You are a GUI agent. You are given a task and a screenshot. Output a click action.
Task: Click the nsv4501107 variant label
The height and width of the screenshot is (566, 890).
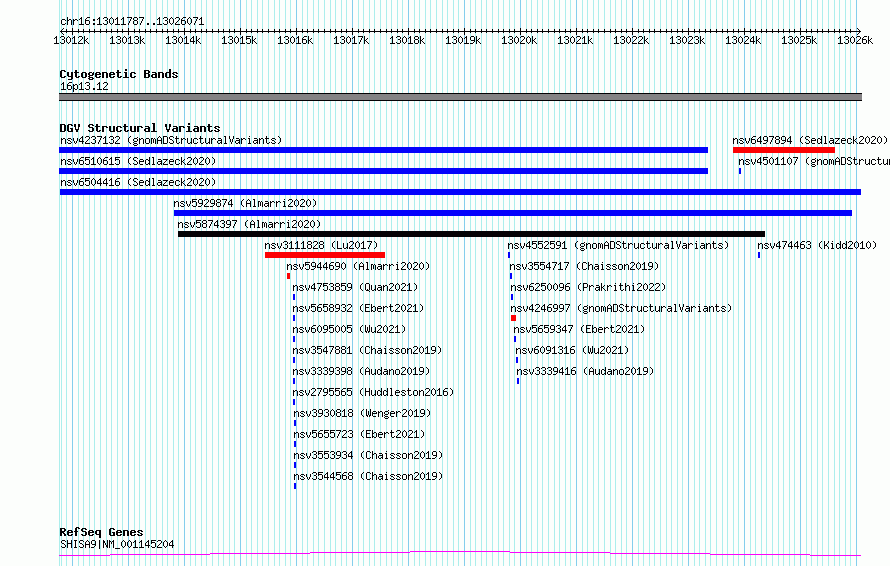click(x=814, y=161)
